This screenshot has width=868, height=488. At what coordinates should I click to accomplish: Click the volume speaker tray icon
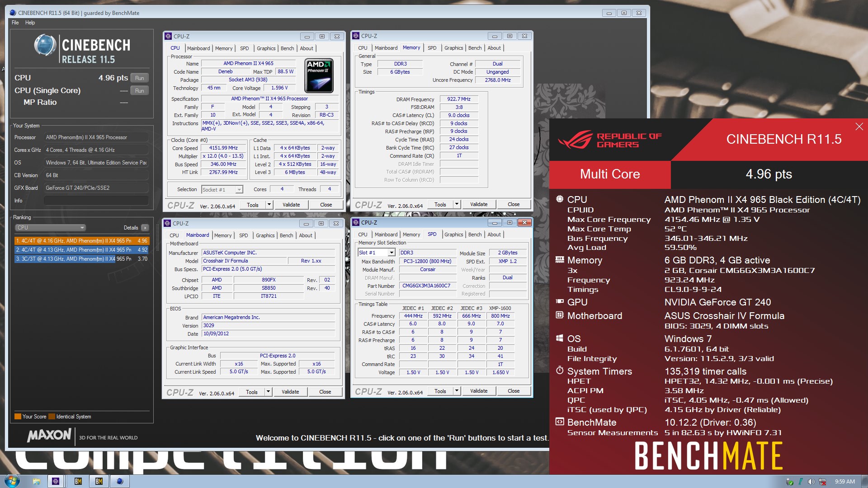[x=811, y=482]
